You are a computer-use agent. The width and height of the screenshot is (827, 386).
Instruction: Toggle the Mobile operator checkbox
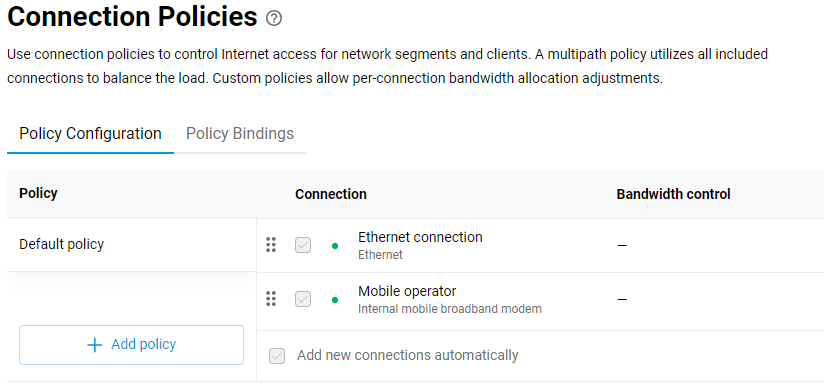coord(303,299)
